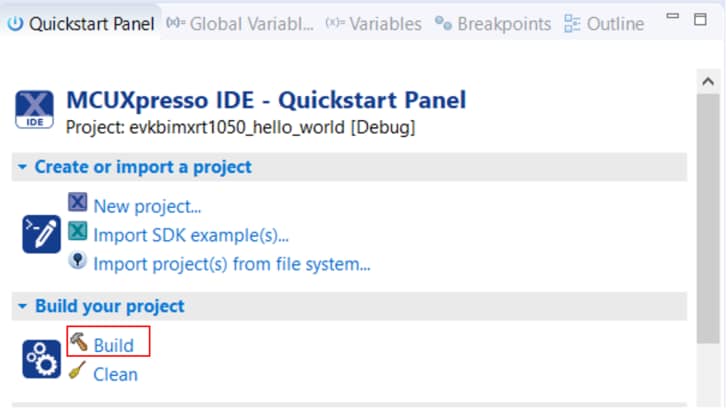Collapse the Create or import a project section
This screenshot has width=728, height=409.
click(21, 167)
